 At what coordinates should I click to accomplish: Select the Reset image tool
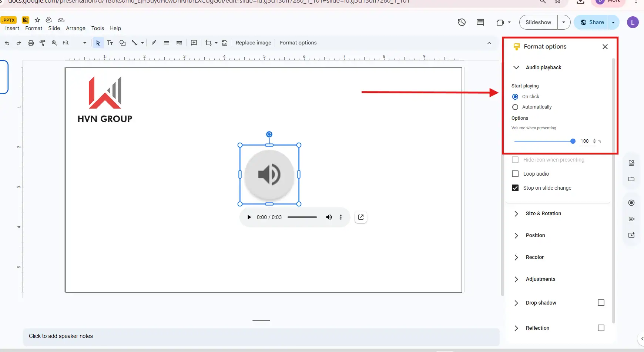coord(225,43)
